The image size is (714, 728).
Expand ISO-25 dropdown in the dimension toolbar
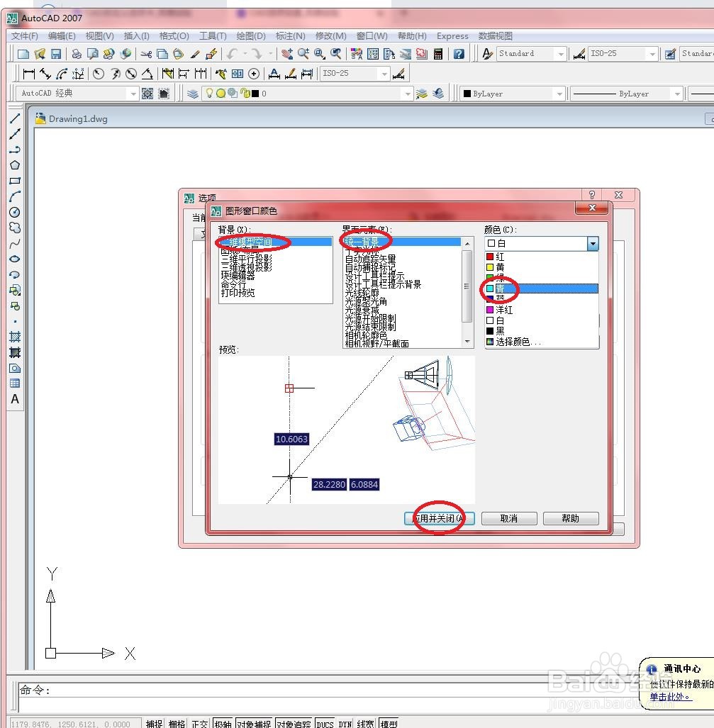click(x=384, y=73)
